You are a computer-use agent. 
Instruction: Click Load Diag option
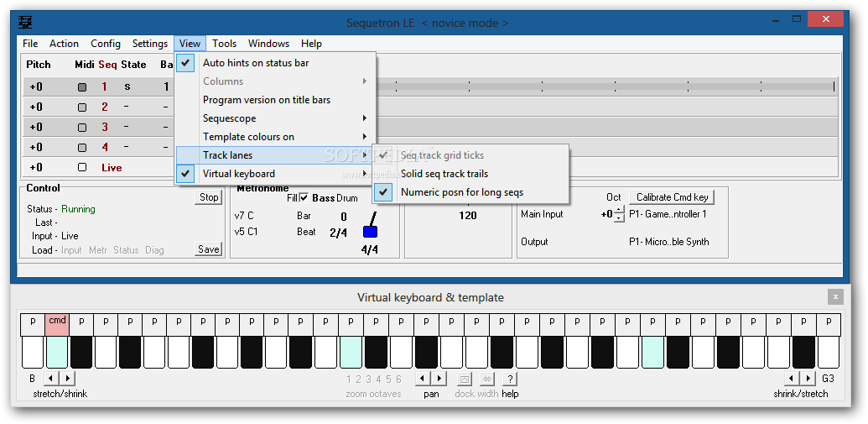pos(154,250)
